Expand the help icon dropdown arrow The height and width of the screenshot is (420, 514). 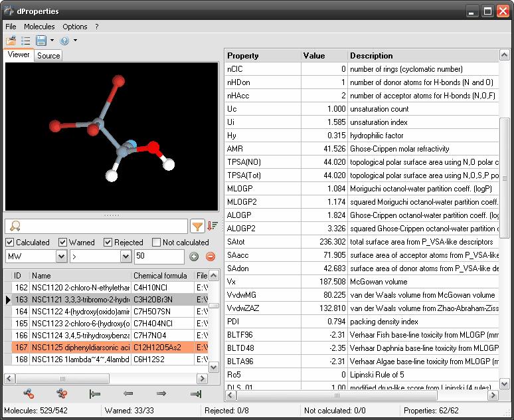[x=75, y=41]
